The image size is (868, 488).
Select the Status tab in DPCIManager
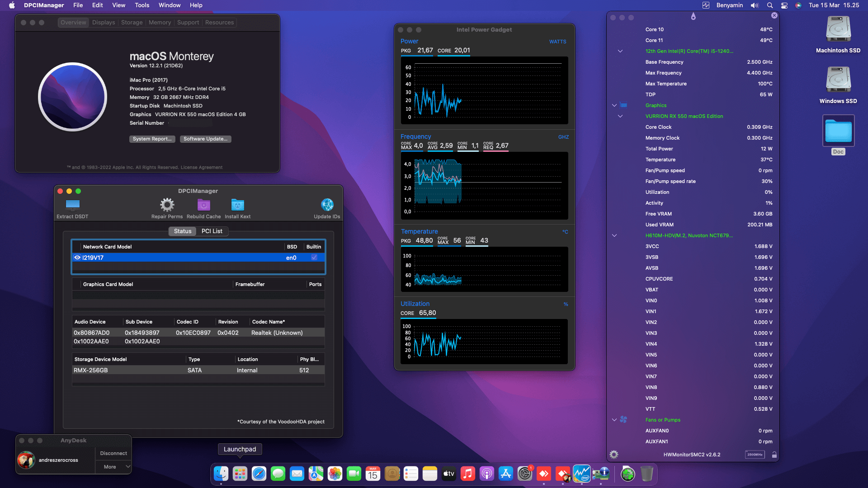coord(183,231)
